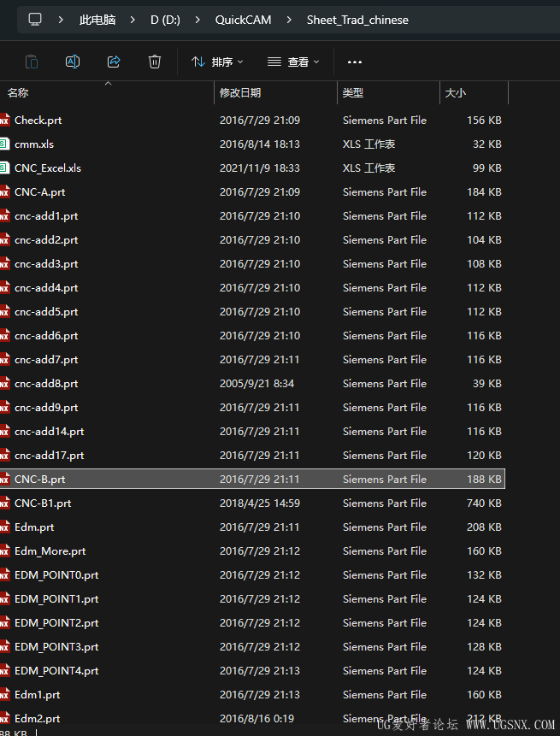
Task: Open the 排序 sort dropdown
Action: (217, 62)
